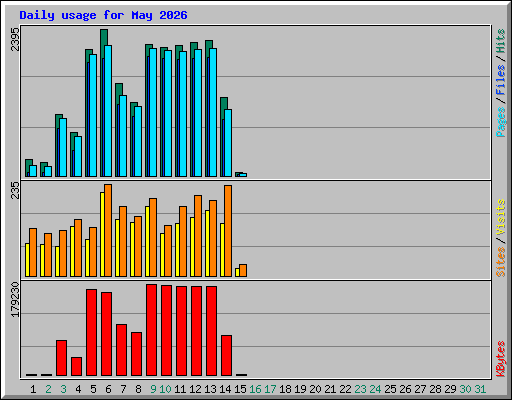The height and width of the screenshot is (400, 512).
Task: Click day label 18 on the axis
Action: (285, 389)
